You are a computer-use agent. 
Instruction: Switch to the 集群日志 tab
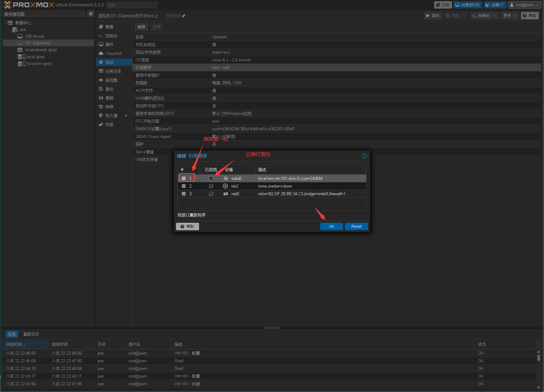point(31,334)
